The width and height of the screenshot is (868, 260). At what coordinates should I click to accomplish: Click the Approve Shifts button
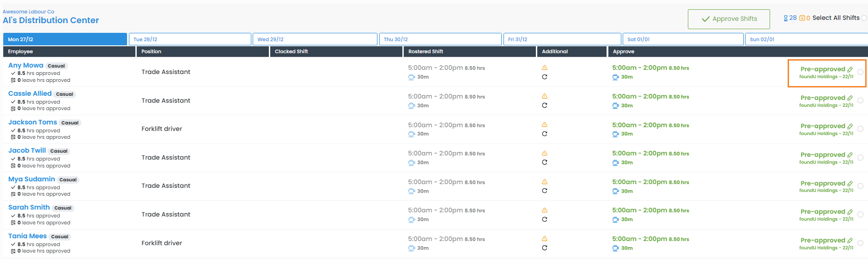[x=728, y=19]
